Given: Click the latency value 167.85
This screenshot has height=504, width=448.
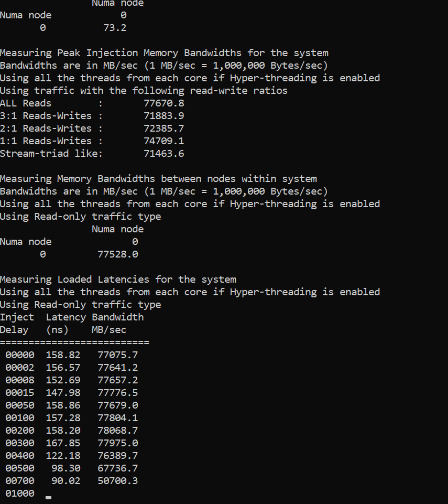Looking at the screenshot, I should click(63, 443).
